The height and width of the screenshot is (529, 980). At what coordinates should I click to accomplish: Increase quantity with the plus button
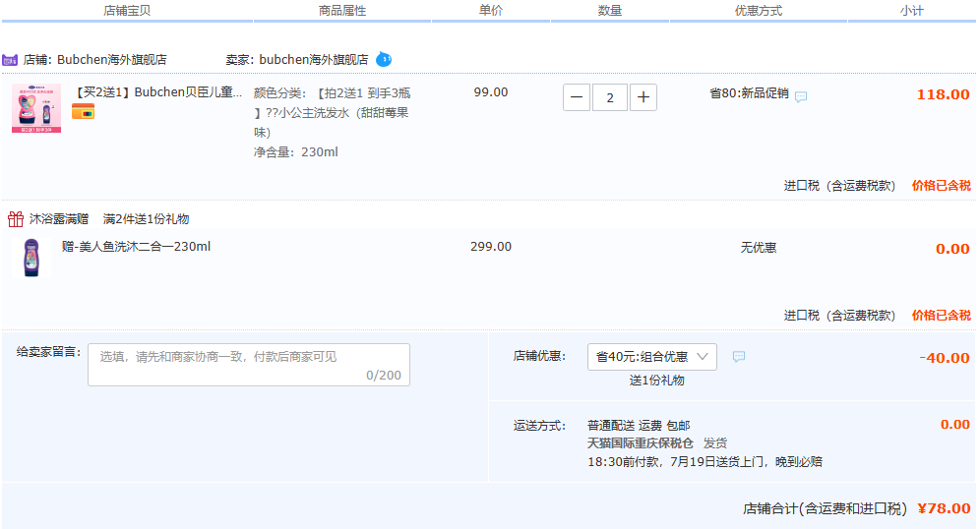[643, 97]
